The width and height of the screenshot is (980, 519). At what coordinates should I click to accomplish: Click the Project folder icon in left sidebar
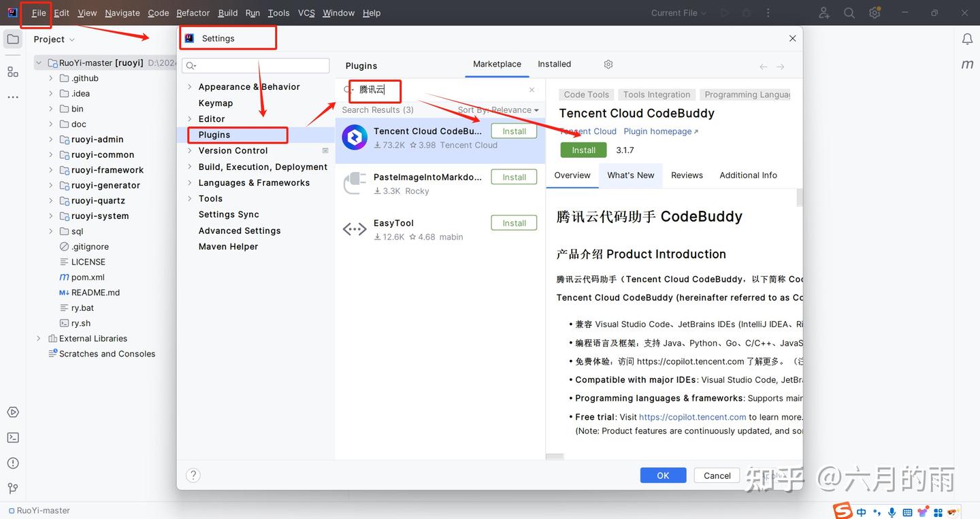[x=12, y=39]
